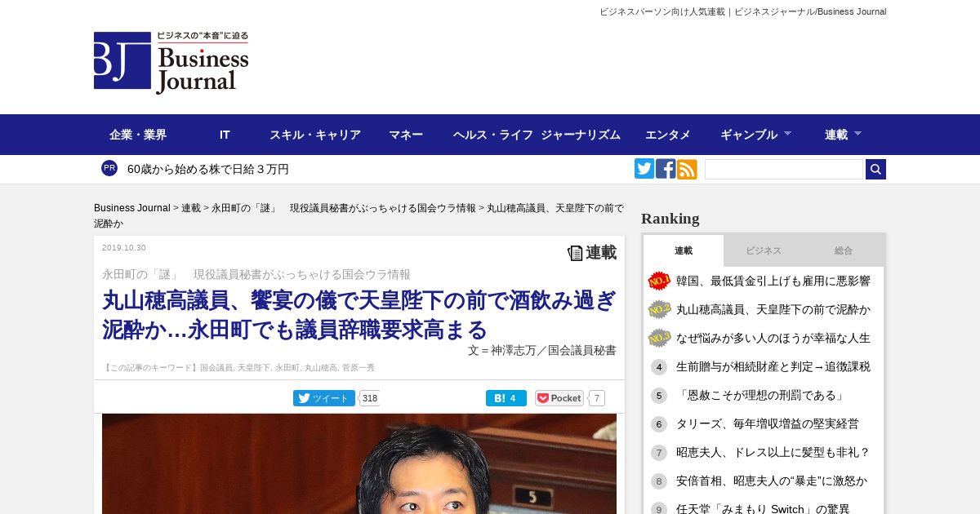Image resolution: width=980 pixels, height=514 pixels.
Task: Click the series subtitle above headline
Action: point(256,274)
